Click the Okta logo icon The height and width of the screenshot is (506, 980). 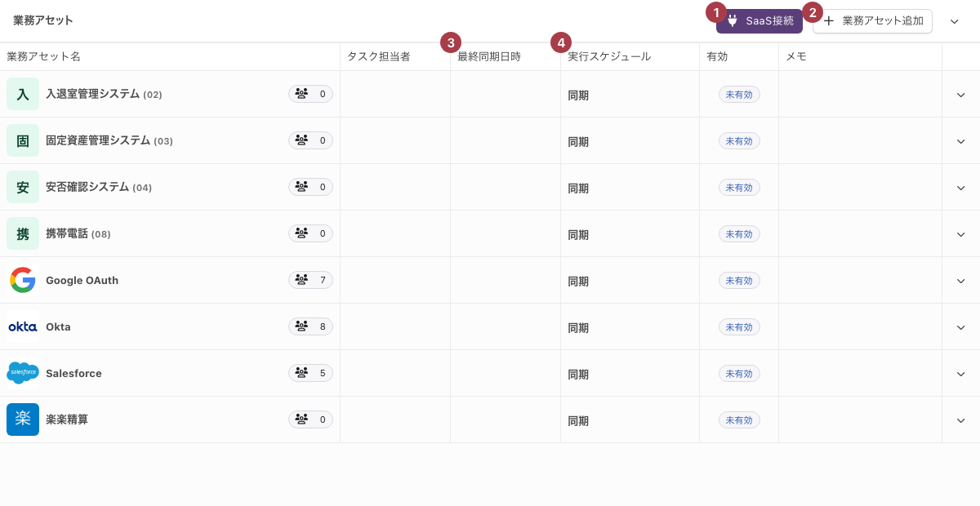point(23,326)
